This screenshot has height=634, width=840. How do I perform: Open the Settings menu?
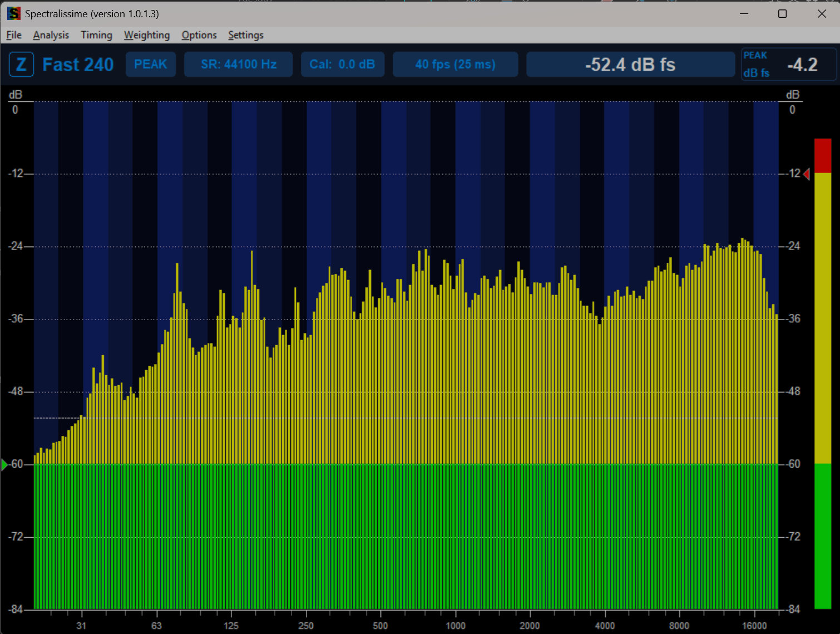click(x=245, y=35)
